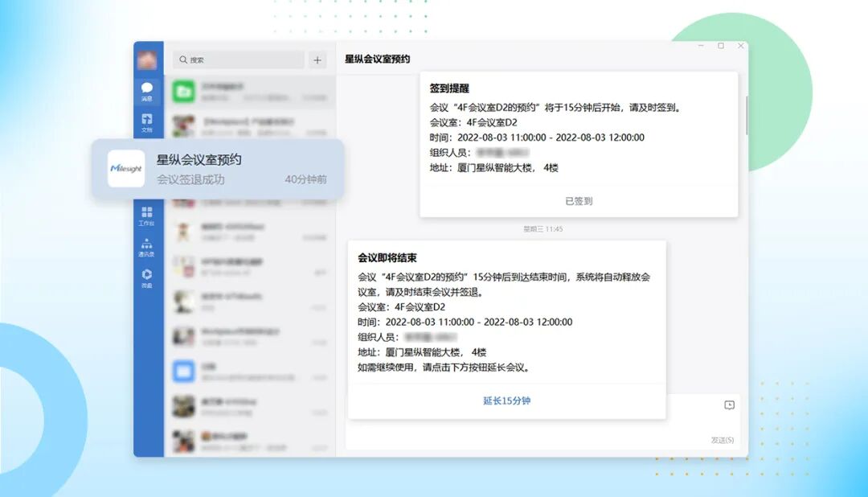Click the user profile avatar atop the sidebar
This screenshot has width=868, height=497.
click(x=147, y=60)
